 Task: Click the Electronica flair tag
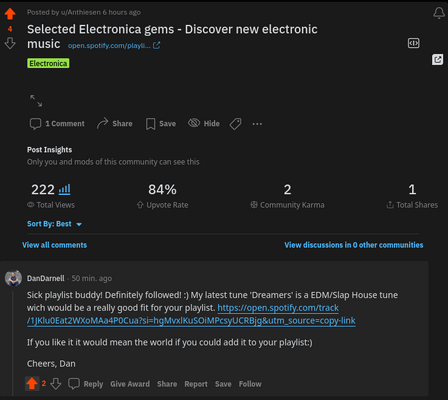48,63
